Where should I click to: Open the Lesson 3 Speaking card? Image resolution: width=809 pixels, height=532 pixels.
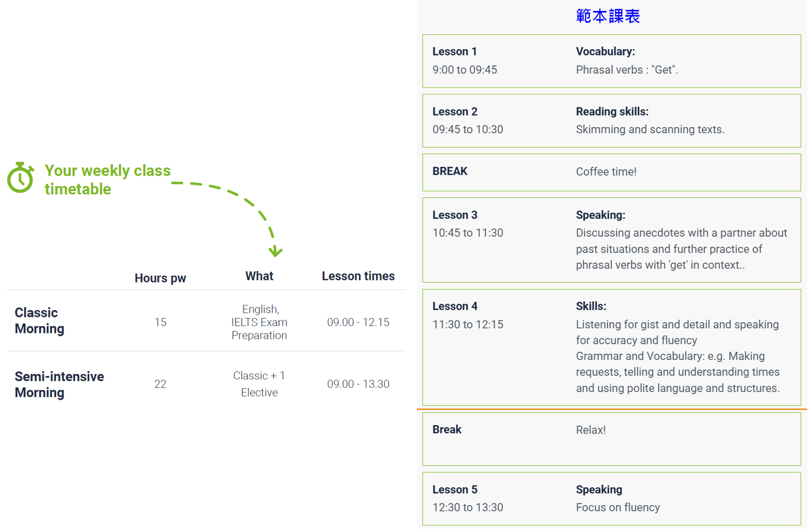pyautogui.click(x=611, y=240)
